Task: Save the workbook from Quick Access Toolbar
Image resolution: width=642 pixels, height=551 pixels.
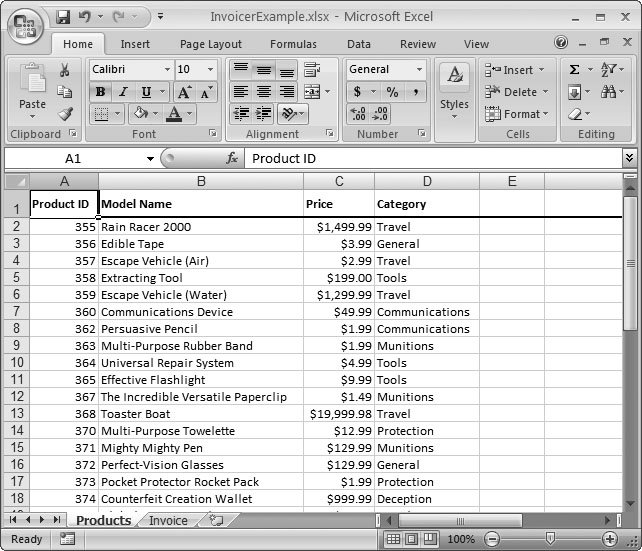Action: point(63,17)
